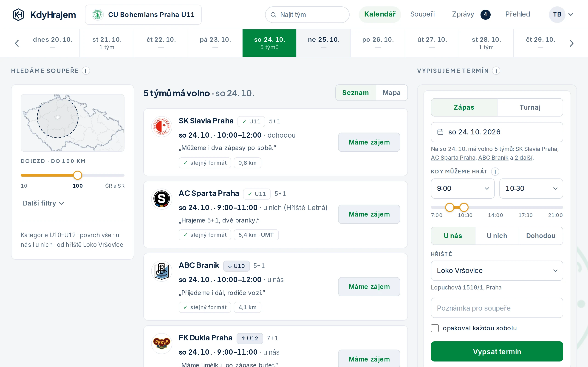The image size is (588, 367).
Task: Click the AC Sparta Praha team logo
Action: click(x=161, y=199)
